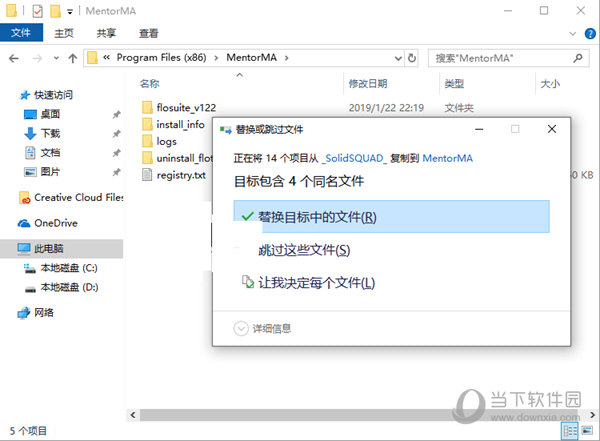
Task: Click the pin icon next to 桌面
Action: (x=116, y=114)
